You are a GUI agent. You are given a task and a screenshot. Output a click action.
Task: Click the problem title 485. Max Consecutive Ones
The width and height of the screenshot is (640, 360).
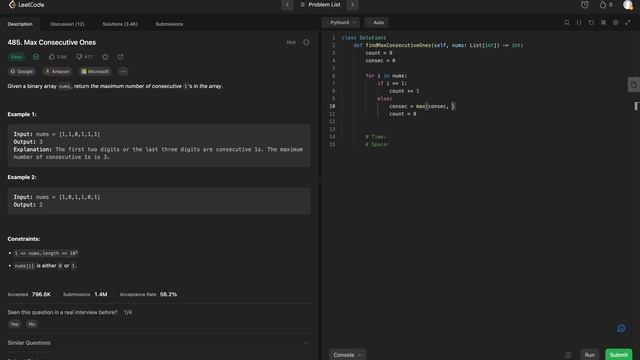click(52, 42)
